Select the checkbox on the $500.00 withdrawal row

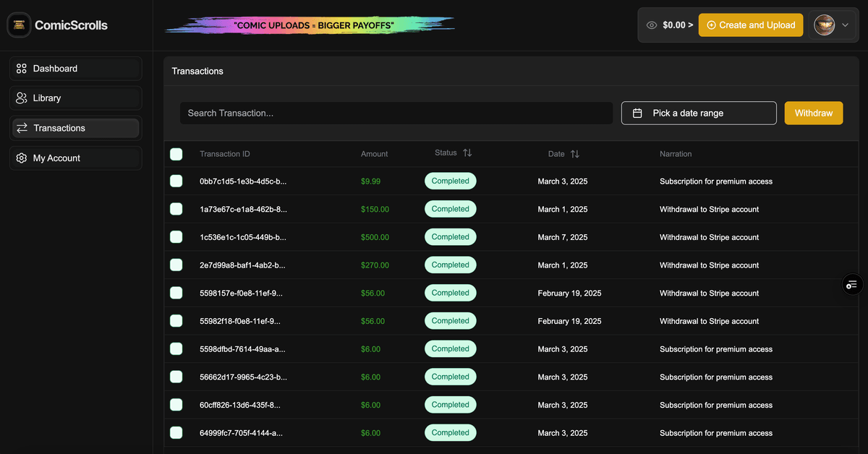point(176,236)
